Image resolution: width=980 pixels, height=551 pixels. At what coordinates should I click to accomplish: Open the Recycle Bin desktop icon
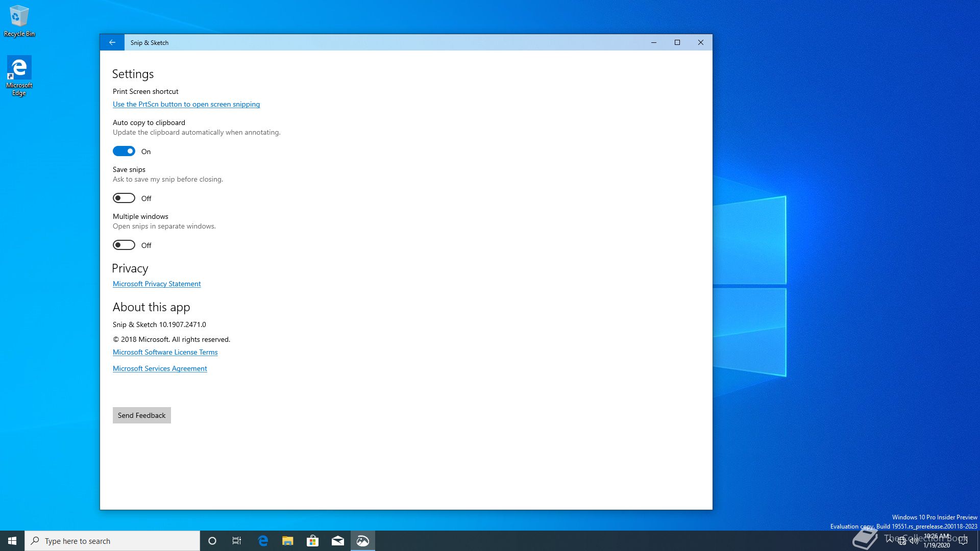point(19,21)
